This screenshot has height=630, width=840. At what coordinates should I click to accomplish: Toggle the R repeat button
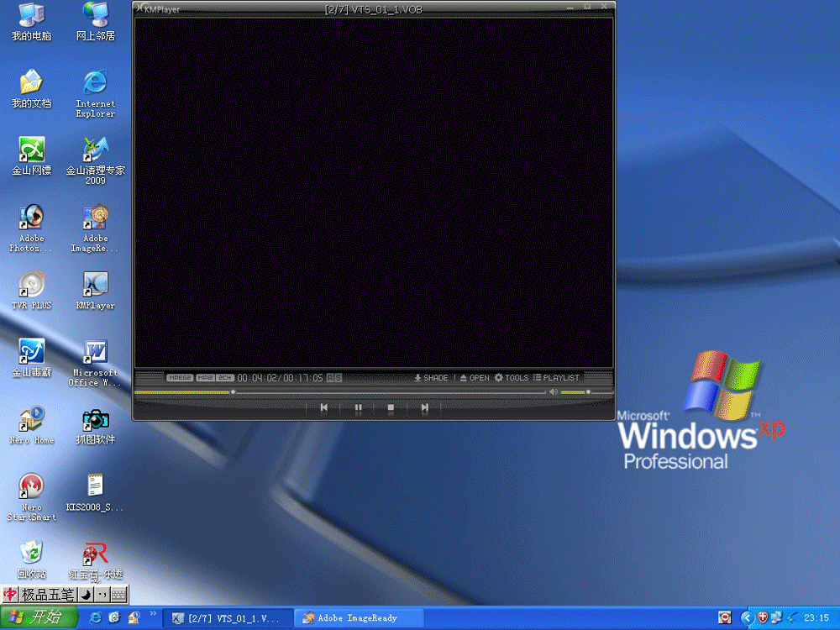[330, 378]
